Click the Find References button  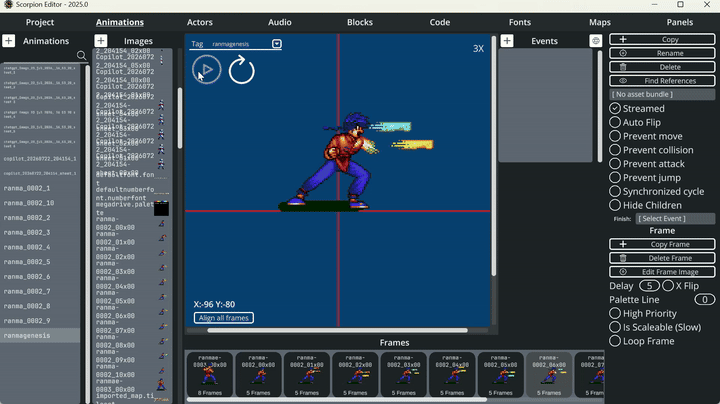point(662,81)
